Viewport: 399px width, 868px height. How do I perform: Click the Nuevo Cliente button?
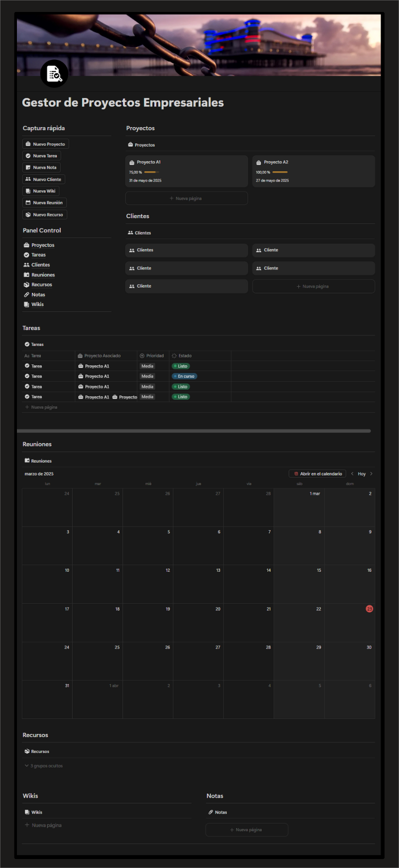point(43,180)
